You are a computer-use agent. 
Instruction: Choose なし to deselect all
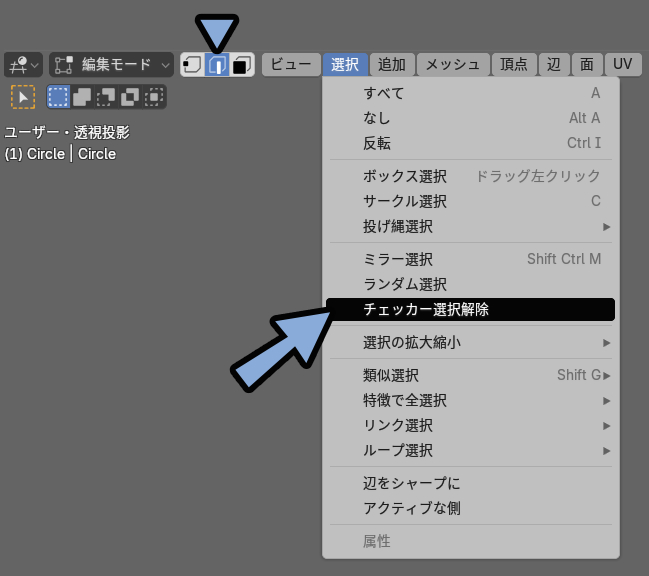click(x=471, y=118)
